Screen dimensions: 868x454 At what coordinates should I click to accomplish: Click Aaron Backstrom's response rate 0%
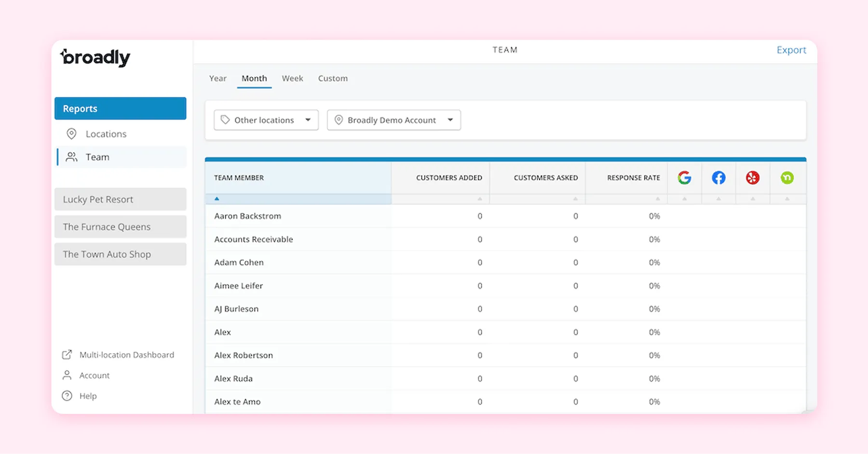click(654, 216)
